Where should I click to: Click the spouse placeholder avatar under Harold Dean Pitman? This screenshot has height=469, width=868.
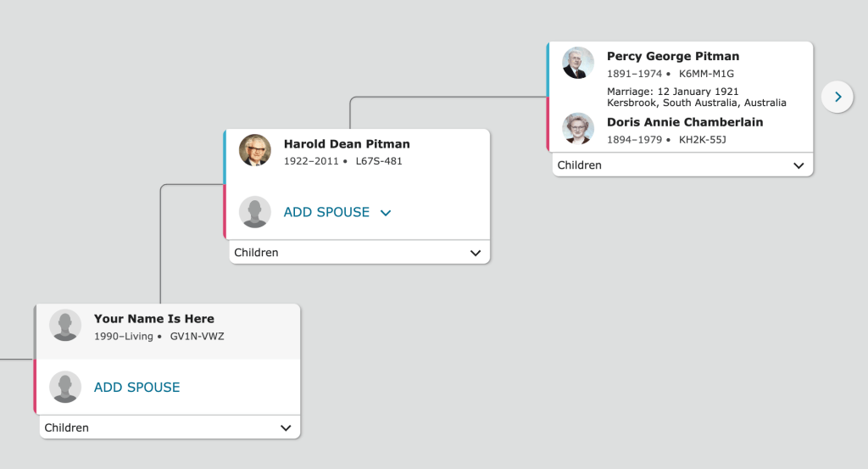coord(254,212)
